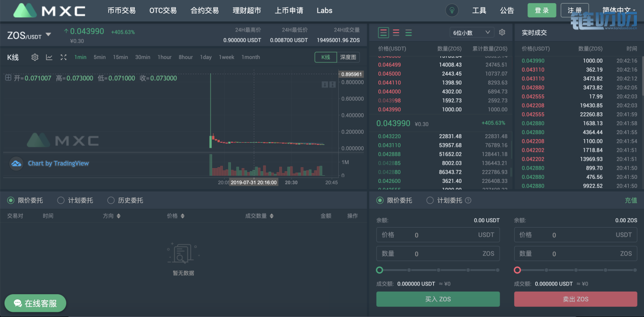Select 1hour chart interval
The width and height of the screenshot is (644, 317).
[x=164, y=57]
